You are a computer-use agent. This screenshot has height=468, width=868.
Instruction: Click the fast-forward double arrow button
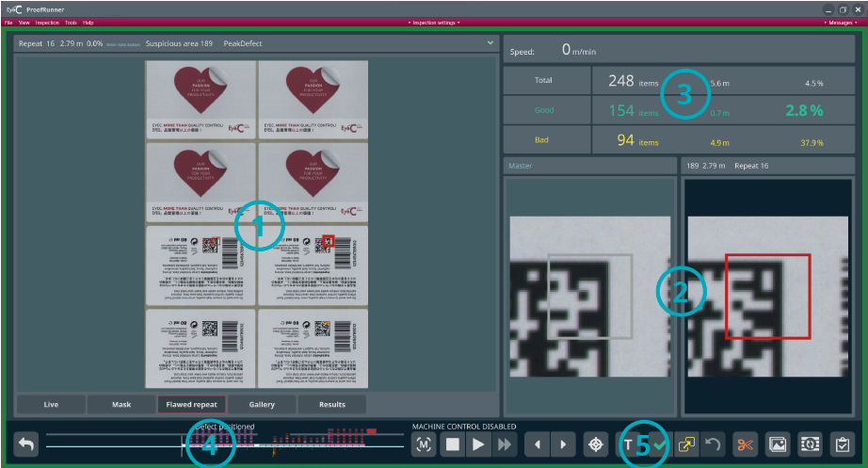(x=505, y=444)
